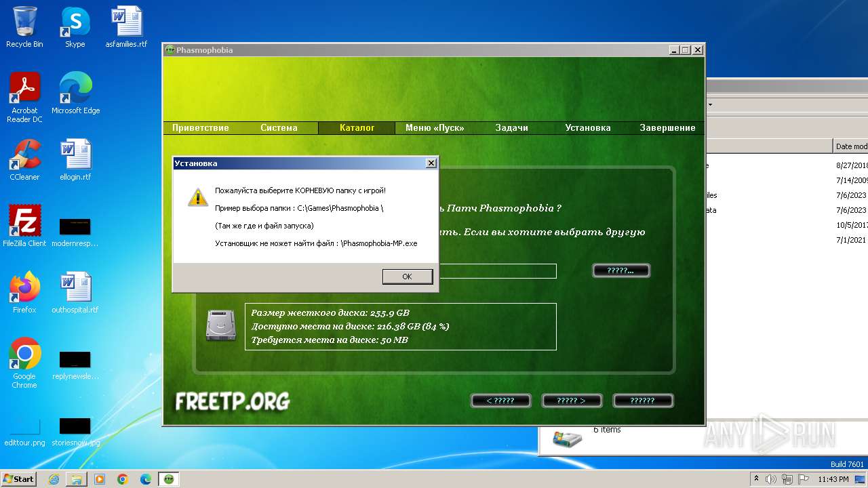The width and height of the screenshot is (868, 488).
Task: Click the Phasmophobia installer title bar icon
Action: (170, 50)
